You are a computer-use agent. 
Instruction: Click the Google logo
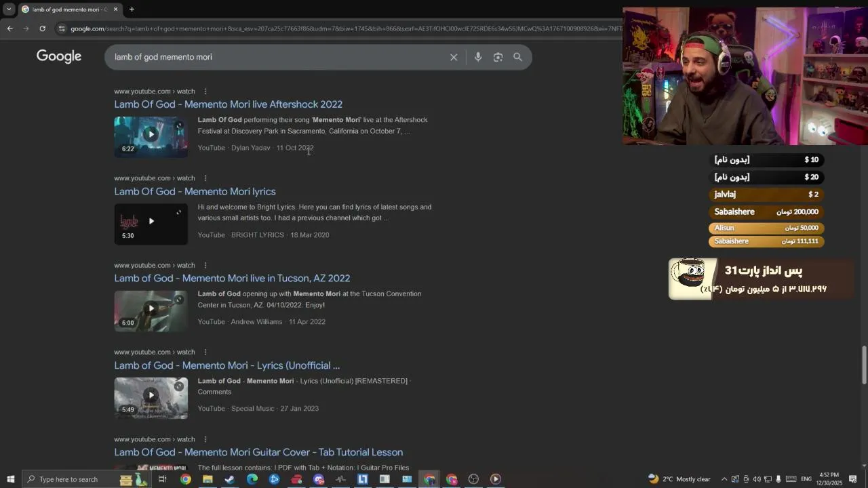[x=59, y=56]
